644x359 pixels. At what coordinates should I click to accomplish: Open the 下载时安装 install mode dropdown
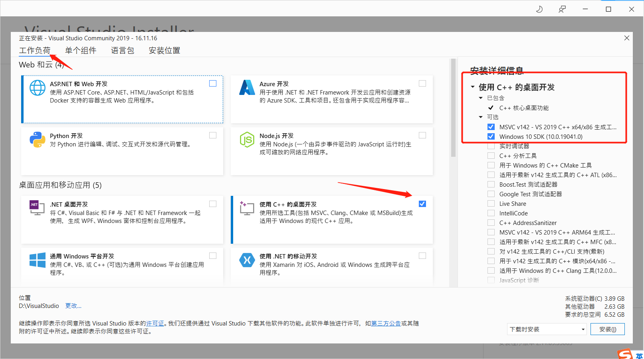pos(547,329)
